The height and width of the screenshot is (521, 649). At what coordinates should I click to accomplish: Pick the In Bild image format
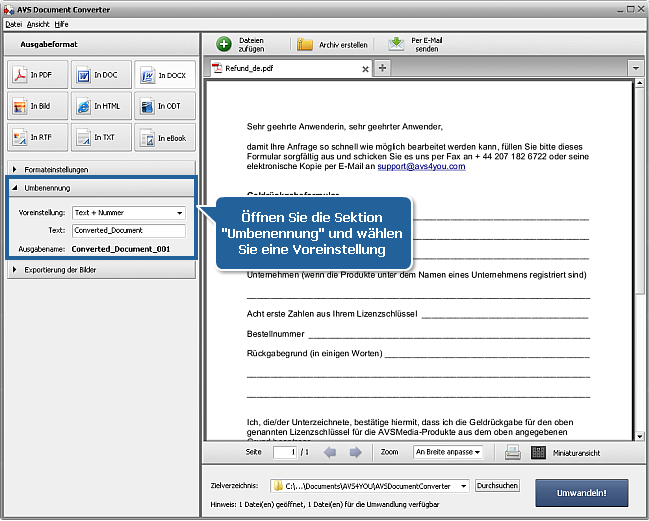38,106
